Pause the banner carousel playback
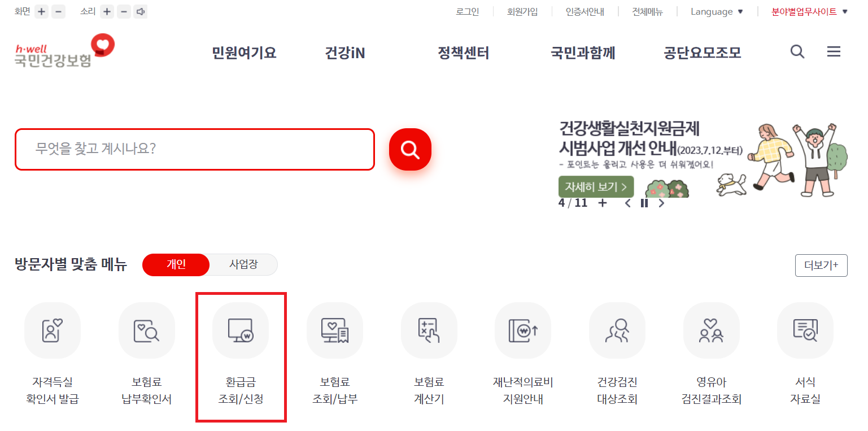868x431 pixels. [644, 203]
